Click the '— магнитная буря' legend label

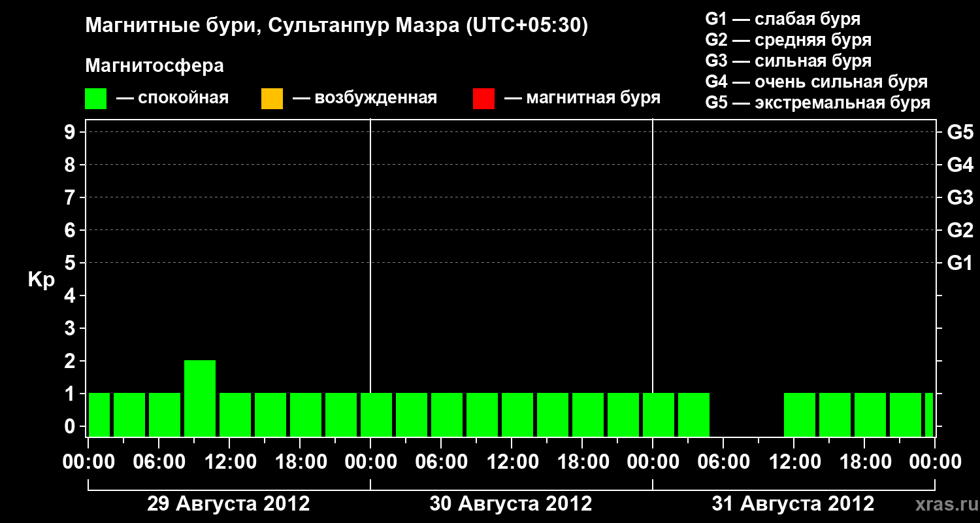(583, 98)
